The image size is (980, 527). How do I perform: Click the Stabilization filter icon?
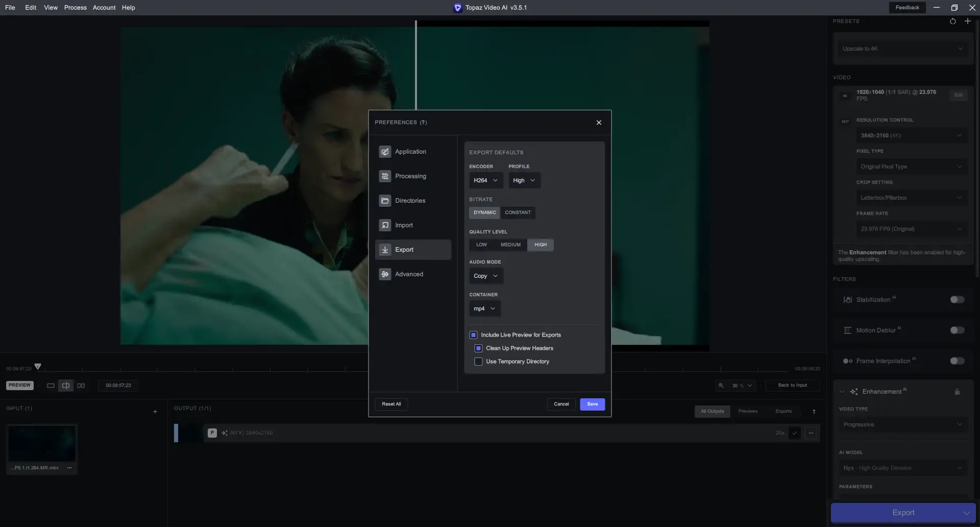(x=848, y=300)
